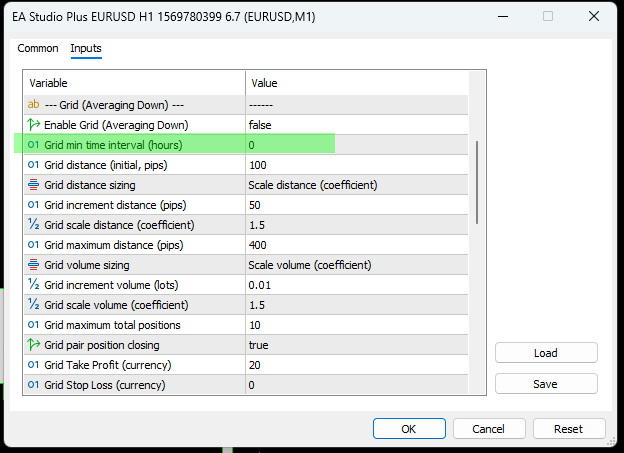
Task: Select 'Grid pair position closing' label
Action: [x=102, y=345]
